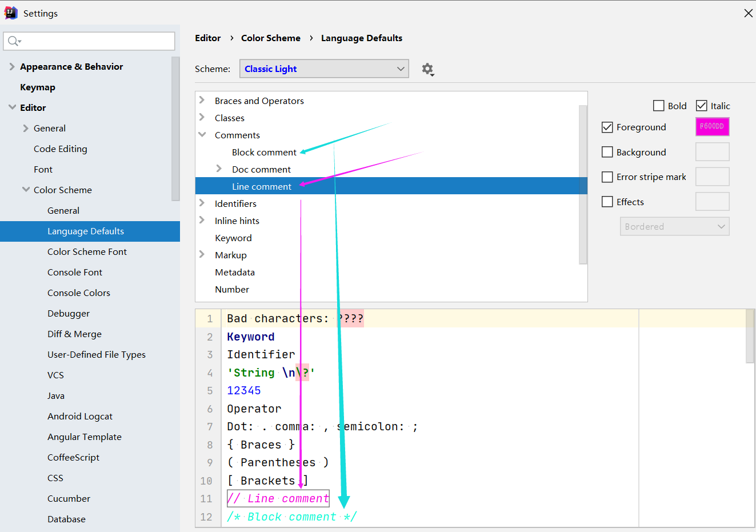Image resolution: width=756 pixels, height=532 pixels.
Task: Expand the Doc comment node
Action: point(219,169)
